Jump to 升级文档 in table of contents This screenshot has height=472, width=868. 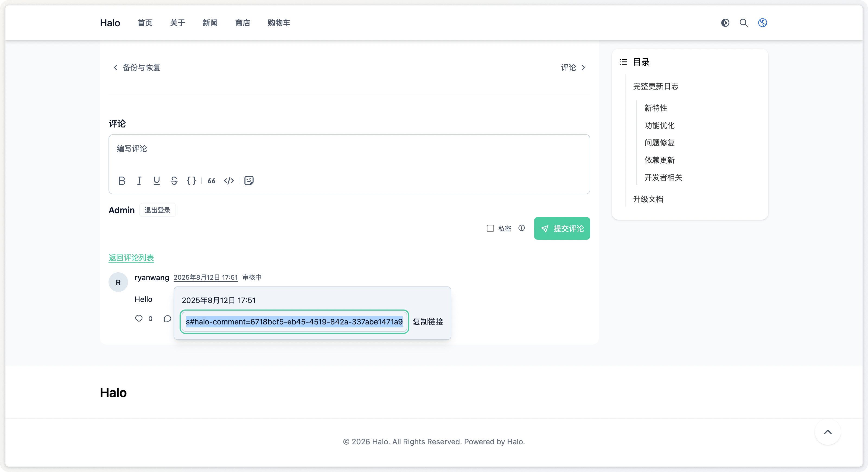click(x=648, y=199)
